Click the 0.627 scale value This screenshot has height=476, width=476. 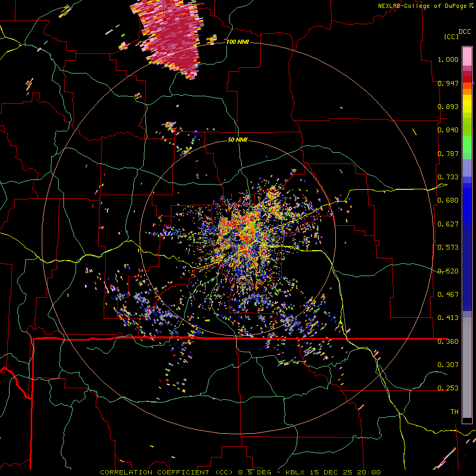click(448, 224)
